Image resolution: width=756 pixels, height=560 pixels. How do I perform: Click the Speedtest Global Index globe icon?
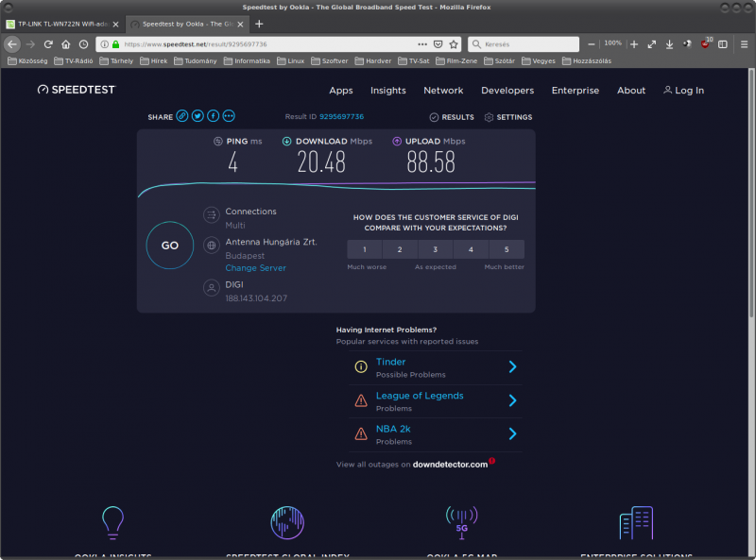[287, 522]
